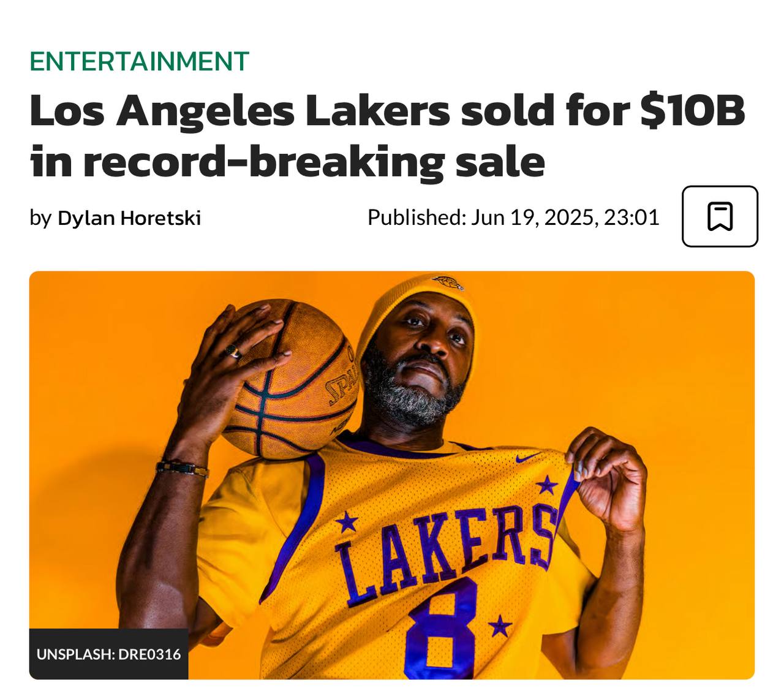Viewport: 784px width, 696px height.
Task: Click the Nike swoosh on the jersey
Action: coord(529,457)
